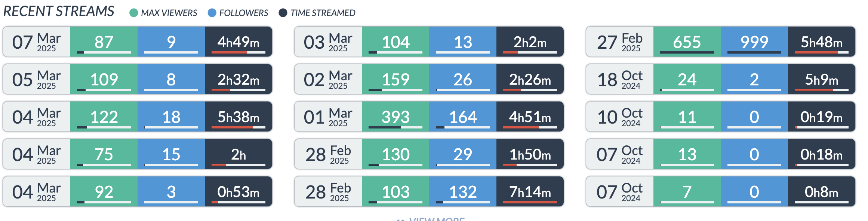The image size is (868, 221).
Task: Open the 07 Mar 2025 stream entry
Action: [x=37, y=42]
